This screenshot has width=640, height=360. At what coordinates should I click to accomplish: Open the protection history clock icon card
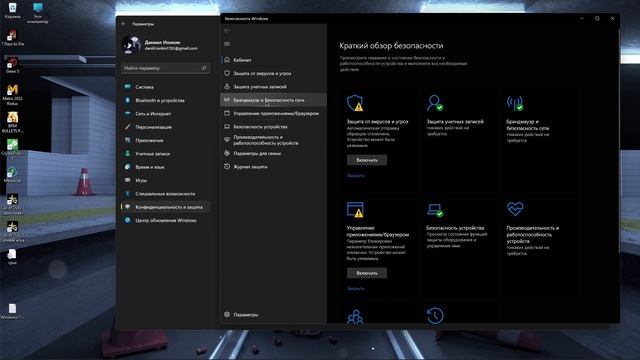(435, 316)
